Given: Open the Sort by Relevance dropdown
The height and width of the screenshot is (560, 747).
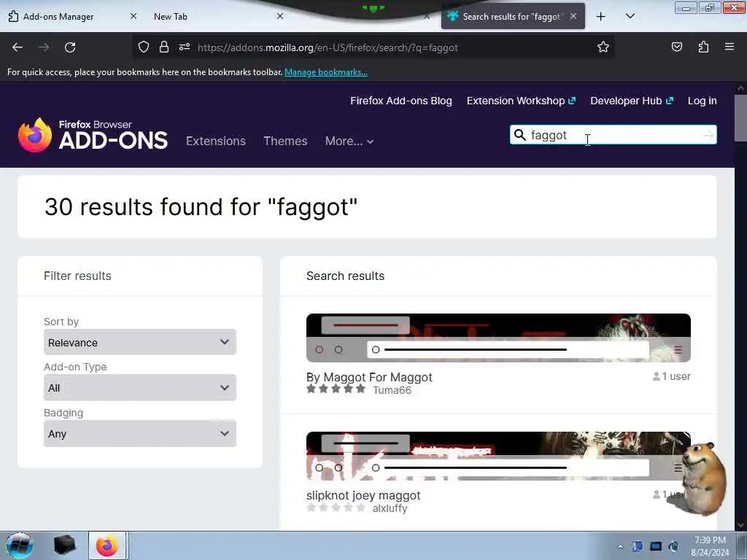Looking at the screenshot, I should click(139, 343).
